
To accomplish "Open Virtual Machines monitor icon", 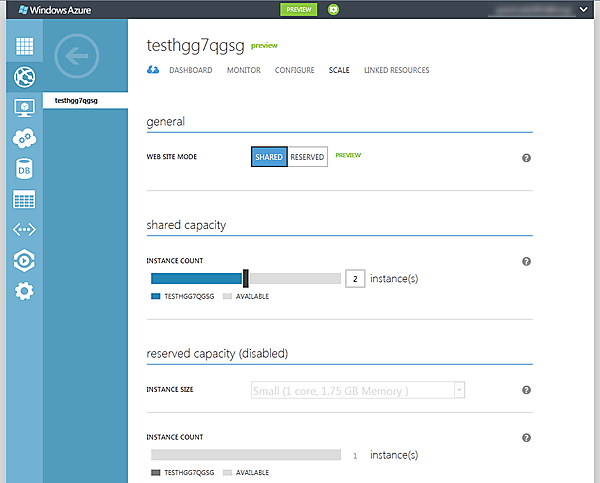I will [24, 108].
